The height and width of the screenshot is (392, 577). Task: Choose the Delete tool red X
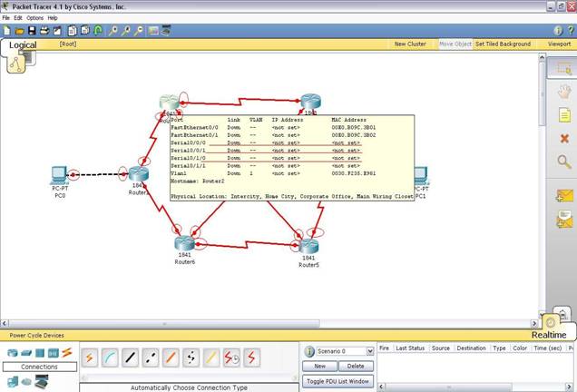564,139
